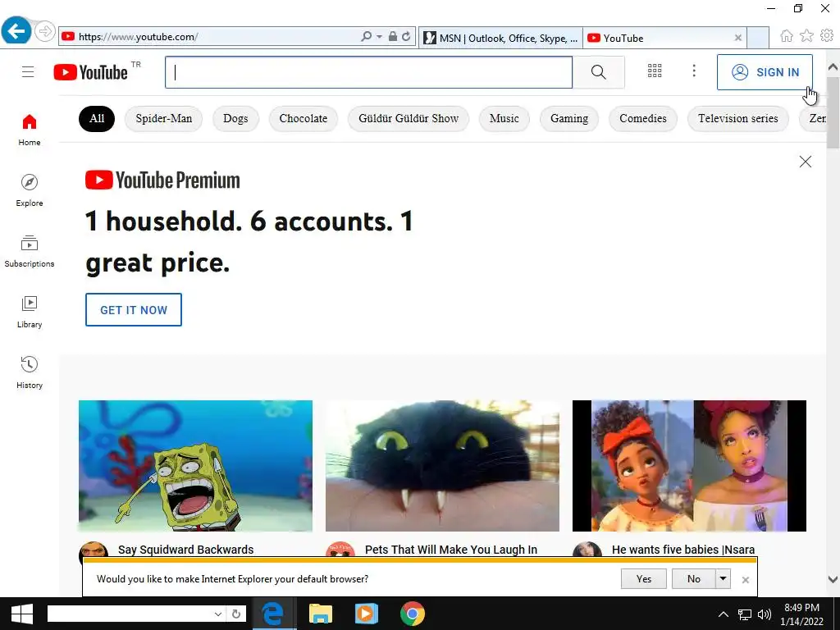
Task: Open Explore in the sidebar
Action: point(30,190)
